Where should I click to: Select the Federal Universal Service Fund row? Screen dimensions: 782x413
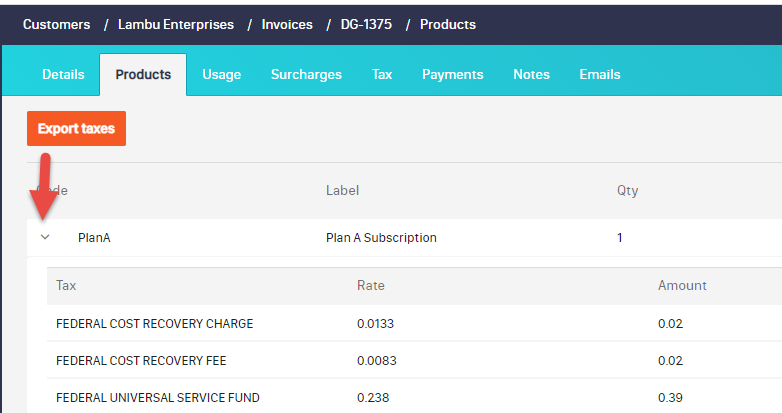(158, 398)
